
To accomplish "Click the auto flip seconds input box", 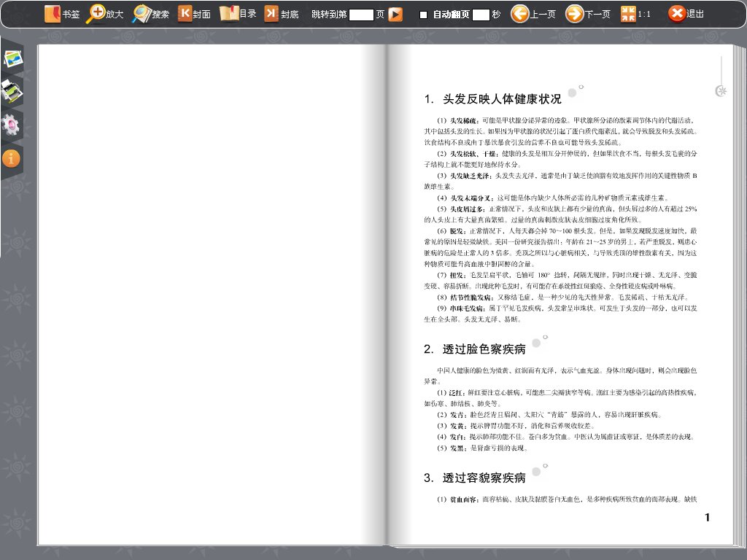I will tap(481, 15).
